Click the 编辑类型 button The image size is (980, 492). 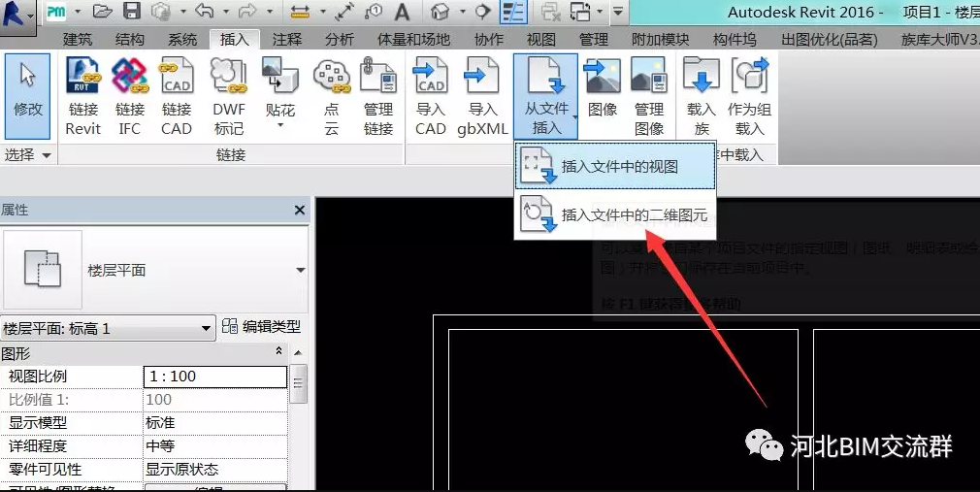(x=261, y=326)
